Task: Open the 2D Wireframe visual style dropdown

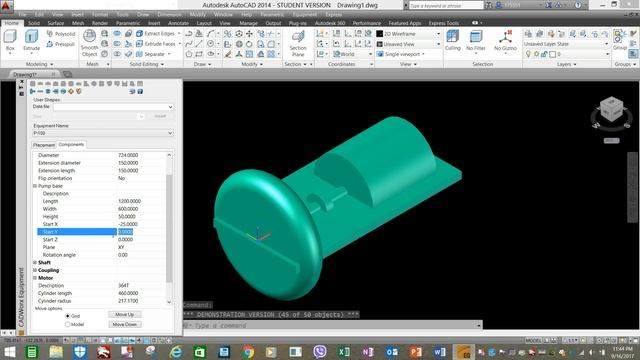Action: 409,34
